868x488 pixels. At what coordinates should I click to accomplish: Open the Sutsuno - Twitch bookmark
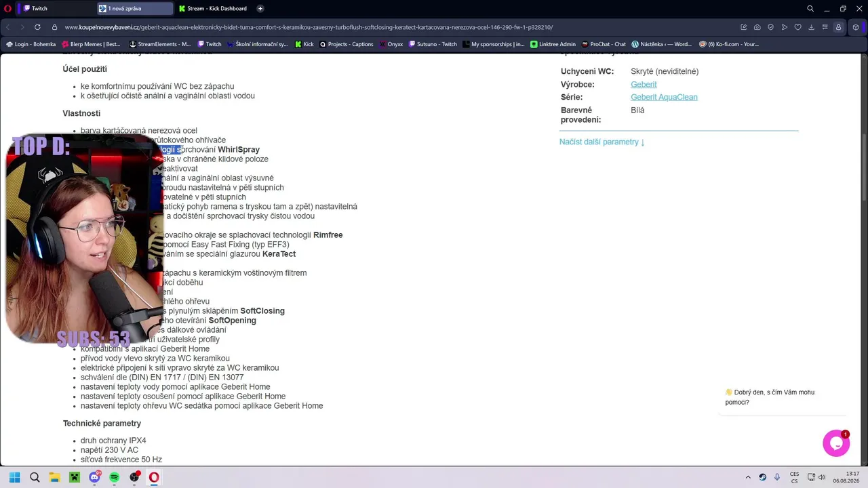pos(433,44)
